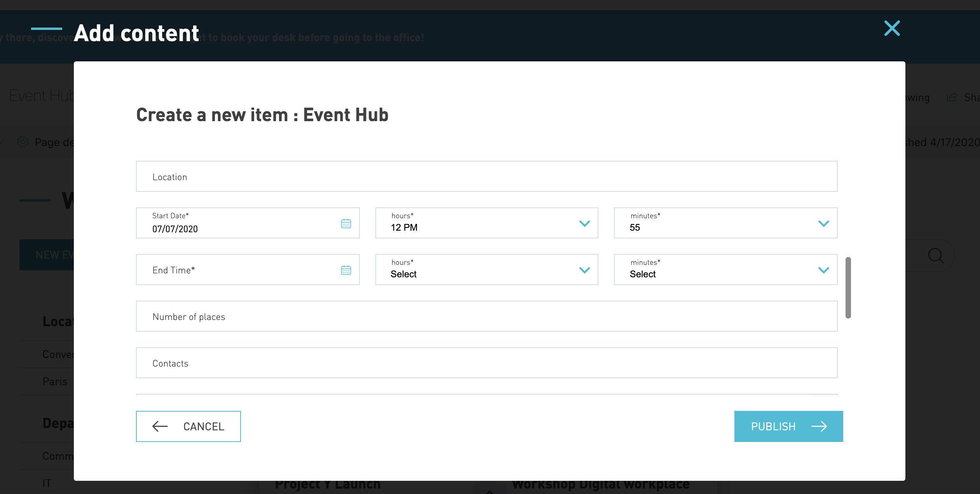Click the PUBLISH button
This screenshot has width=980, height=494.
click(788, 426)
